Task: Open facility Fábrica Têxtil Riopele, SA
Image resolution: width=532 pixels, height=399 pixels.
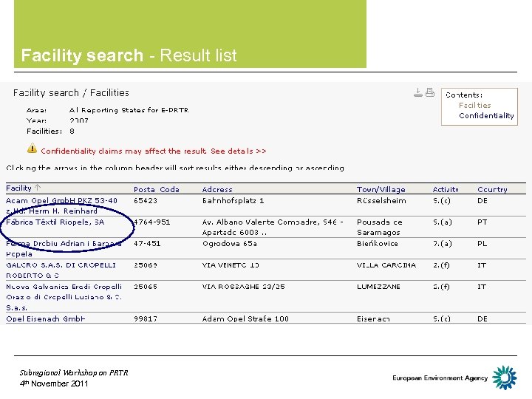Action: point(55,222)
